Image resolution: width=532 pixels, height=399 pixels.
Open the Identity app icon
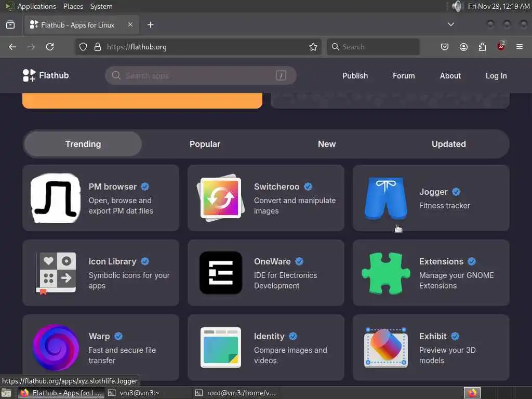[x=221, y=348]
